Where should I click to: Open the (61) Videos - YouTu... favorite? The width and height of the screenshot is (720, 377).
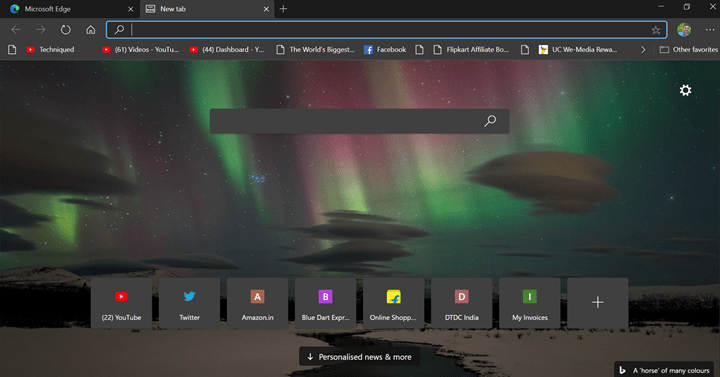140,50
